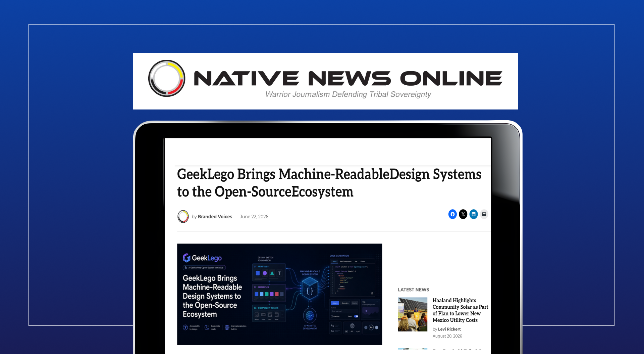
Task: Open the solar panel news thumbnail
Action: point(413,314)
